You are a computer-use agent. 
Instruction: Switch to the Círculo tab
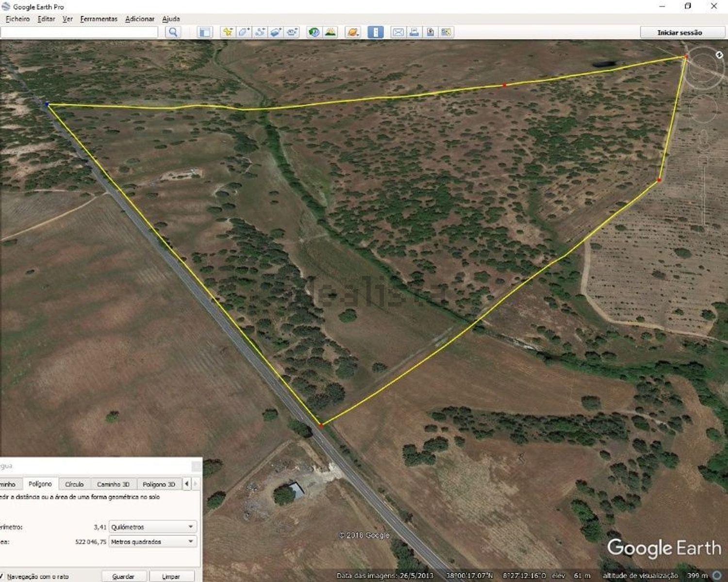tap(74, 484)
